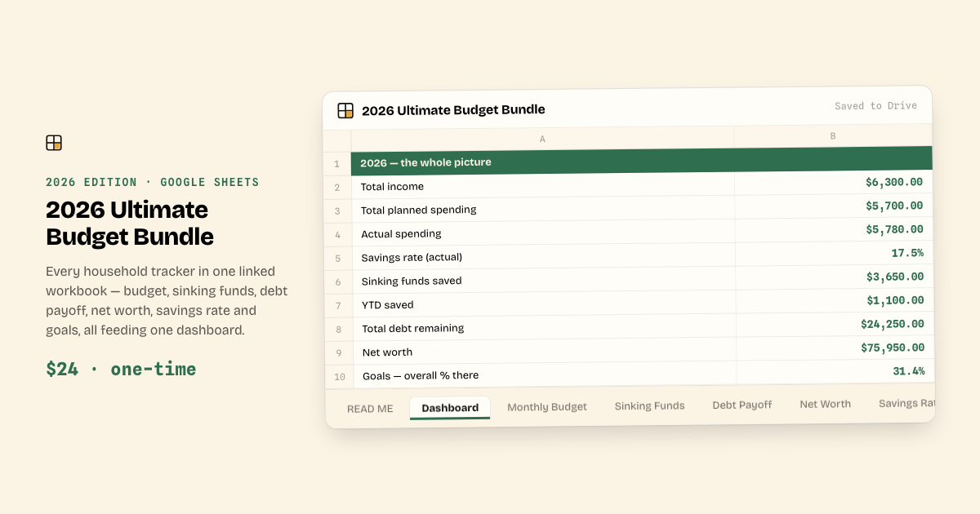Click '2026 EDITION · GOOGLE SHEETS' label
The image size is (980, 514).
pyautogui.click(x=153, y=182)
